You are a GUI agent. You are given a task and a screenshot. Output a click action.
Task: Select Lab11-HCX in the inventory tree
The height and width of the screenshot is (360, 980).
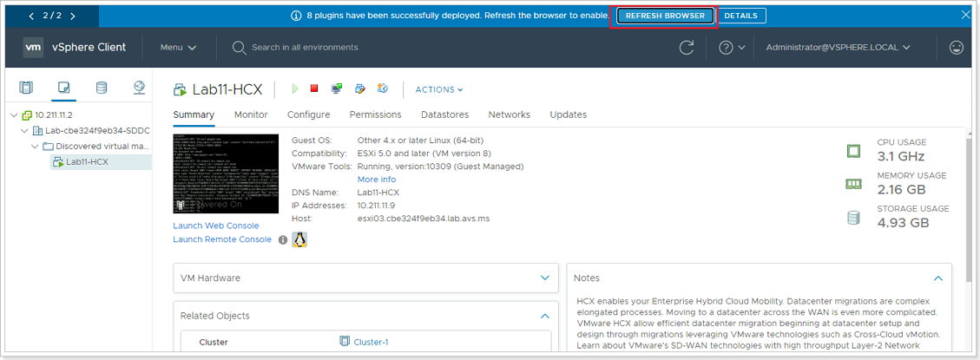click(x=87, y=162)
